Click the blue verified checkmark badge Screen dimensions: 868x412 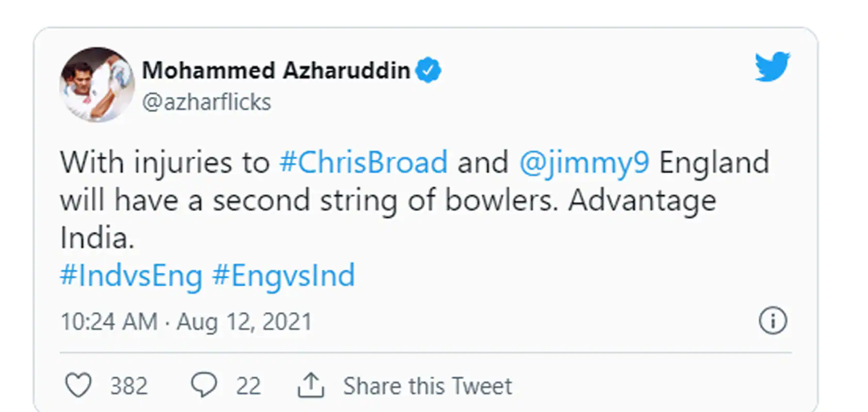tap(428, 70)
